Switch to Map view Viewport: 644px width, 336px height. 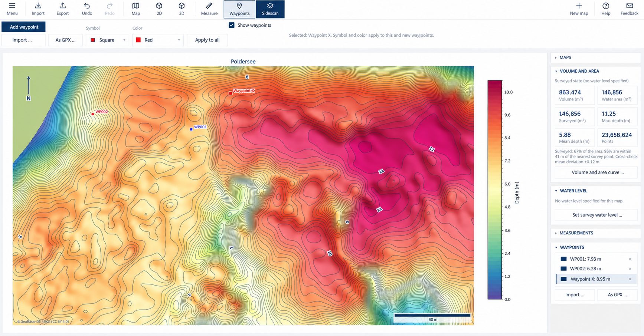[135, 9]
